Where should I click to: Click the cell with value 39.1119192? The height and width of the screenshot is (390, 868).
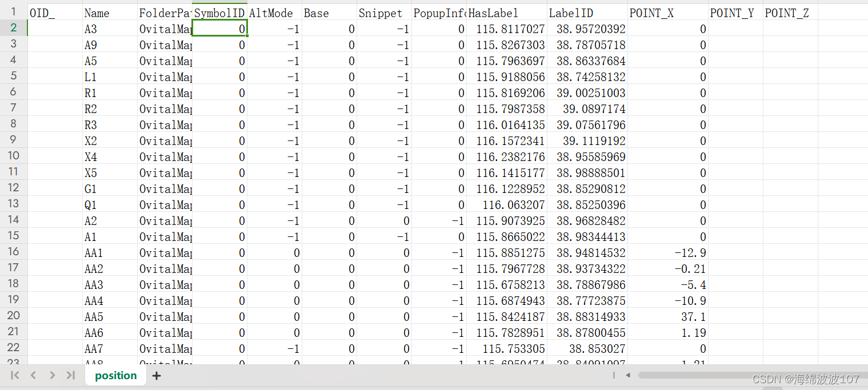coord(587,140)
